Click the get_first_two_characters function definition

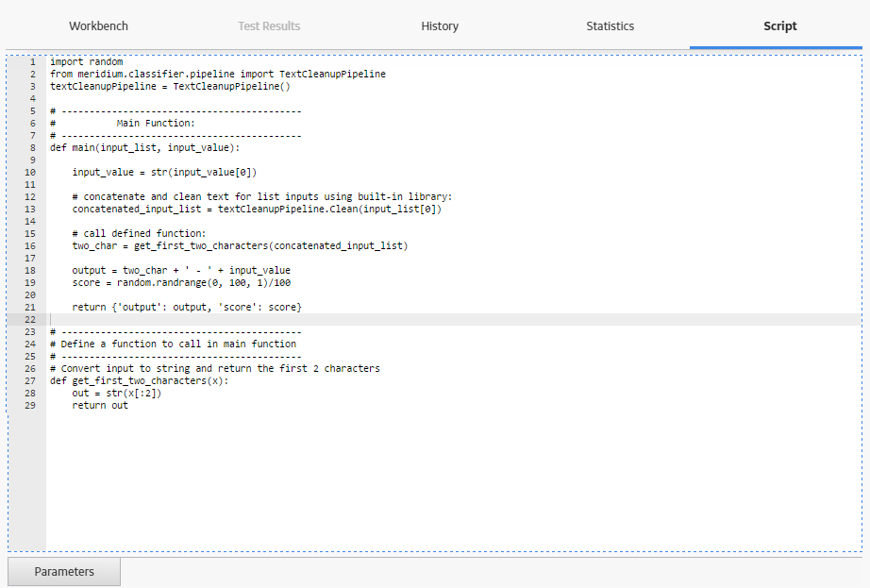[150, 380]
